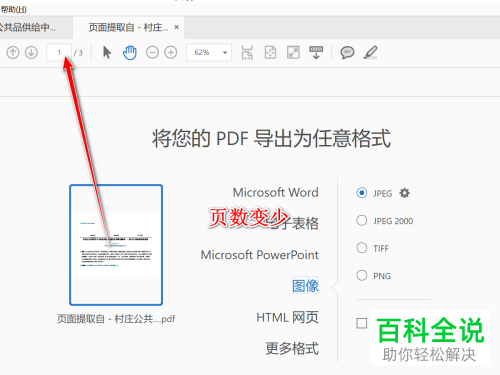Open JPEG settings gear icon
The image size is (500, 375).
[404, 193]
